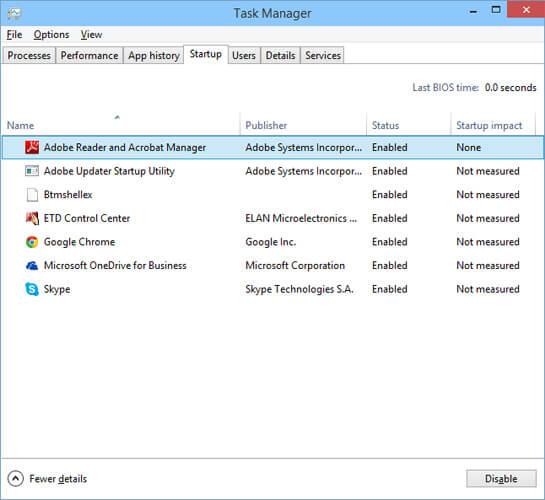Maximize the Task Manager window
This screenshot has height=500, width=545.
496,10
